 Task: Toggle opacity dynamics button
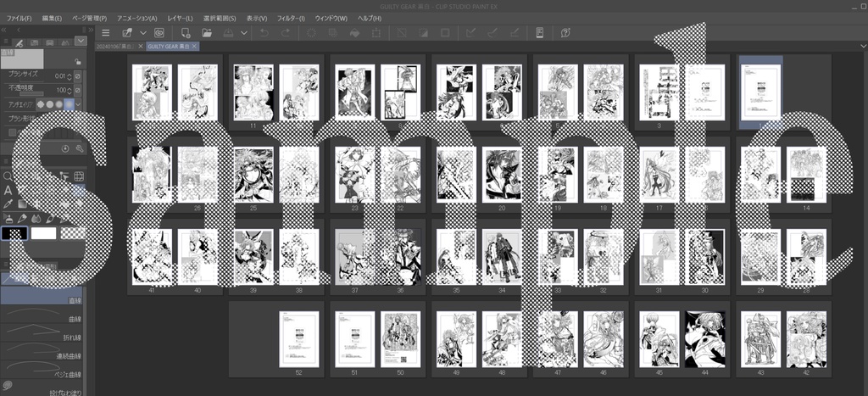[78, 90]
